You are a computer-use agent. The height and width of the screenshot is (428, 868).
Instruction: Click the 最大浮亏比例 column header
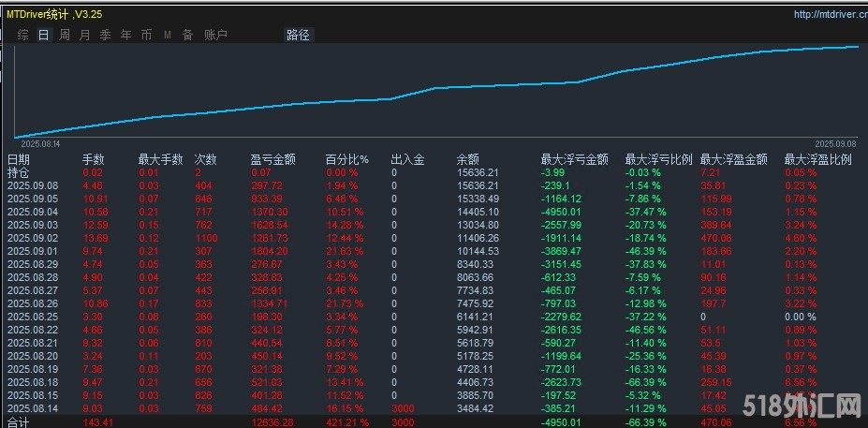point(658,159)
